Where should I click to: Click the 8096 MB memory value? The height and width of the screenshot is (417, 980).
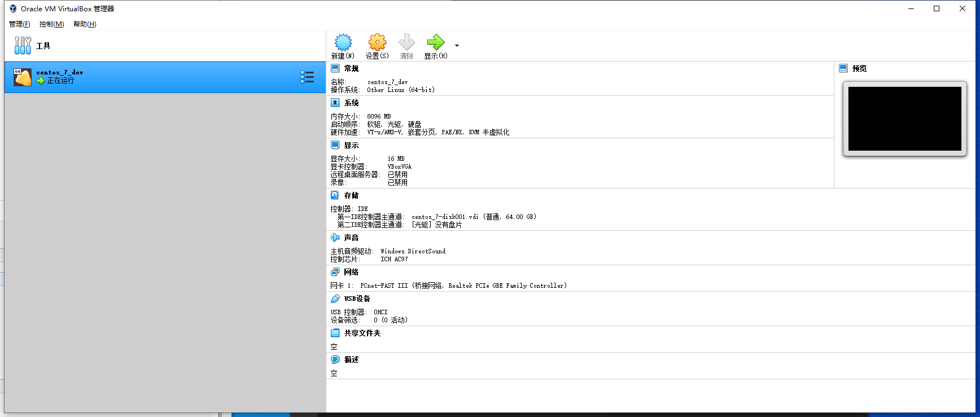click(379, 116)
